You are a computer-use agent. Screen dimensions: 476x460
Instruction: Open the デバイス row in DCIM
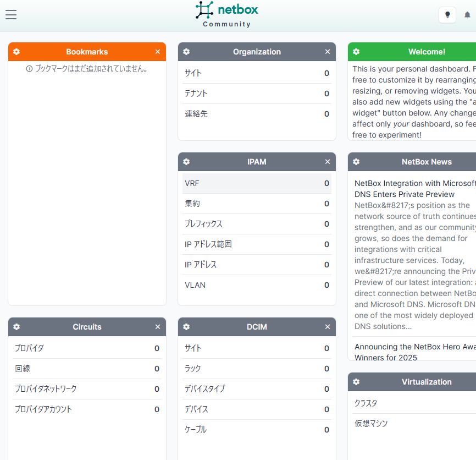pyautogui.click(x=257, y=409)
